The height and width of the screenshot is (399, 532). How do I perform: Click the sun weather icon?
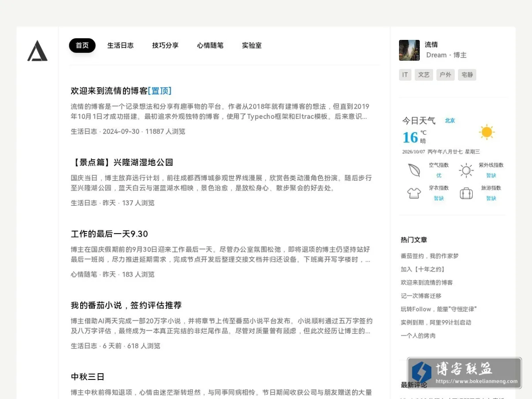pyautogui.click(x=487, y=132)
